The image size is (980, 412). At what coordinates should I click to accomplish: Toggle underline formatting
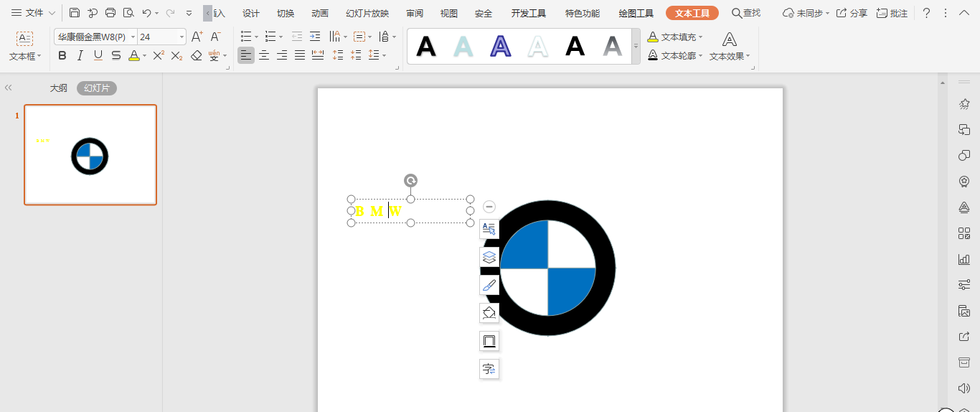click(98, 55)
